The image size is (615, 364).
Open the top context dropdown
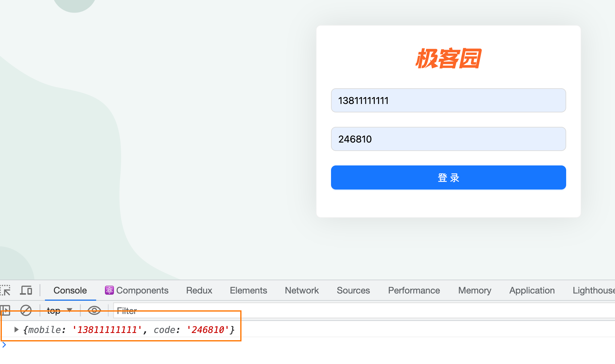tap(59, 310)
